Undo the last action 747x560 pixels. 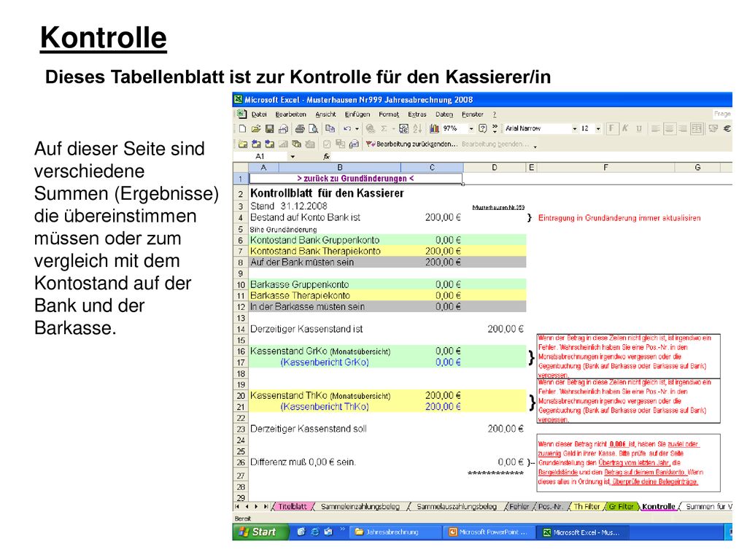pos(347,128)
